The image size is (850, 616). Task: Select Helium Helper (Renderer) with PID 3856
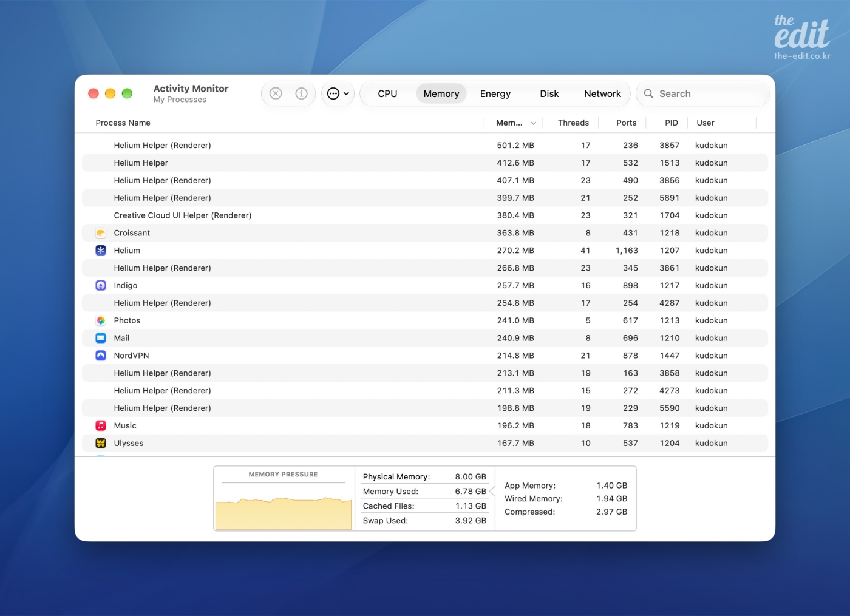coord(425,181)
